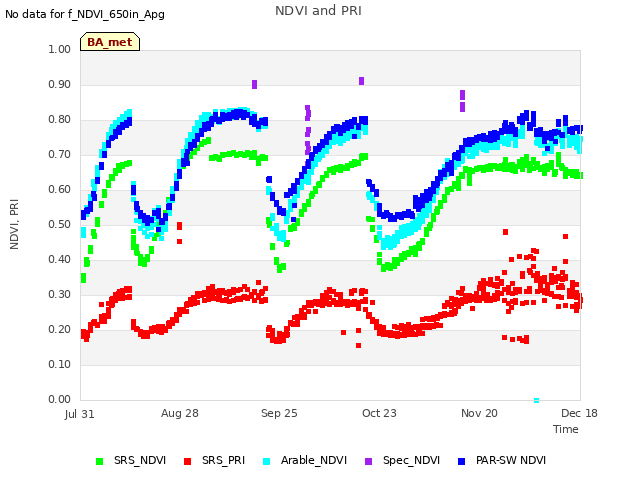Click the Oct 23 x-axis tick label

point(379,413)
